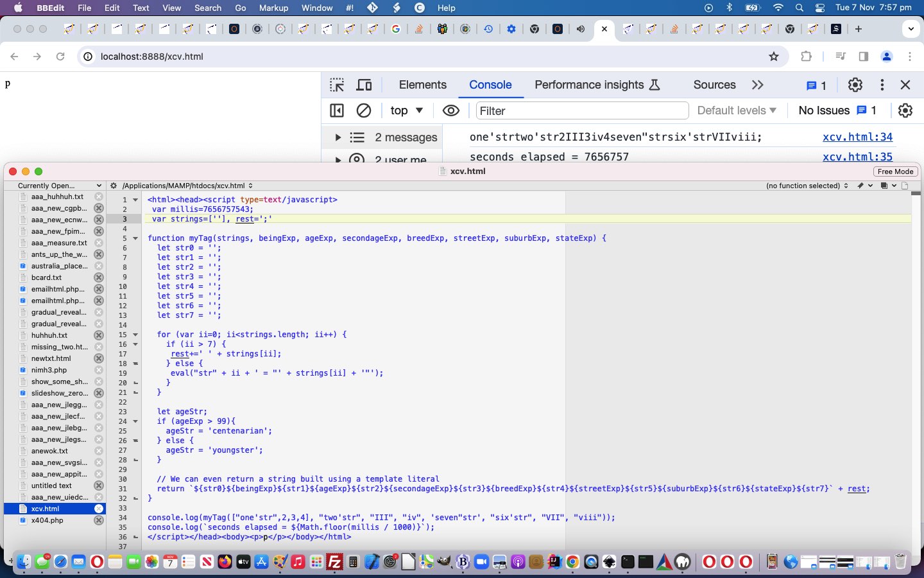924x578 pixels.
Task: Collapse the fold at line 15
Action: pos(135,335)
